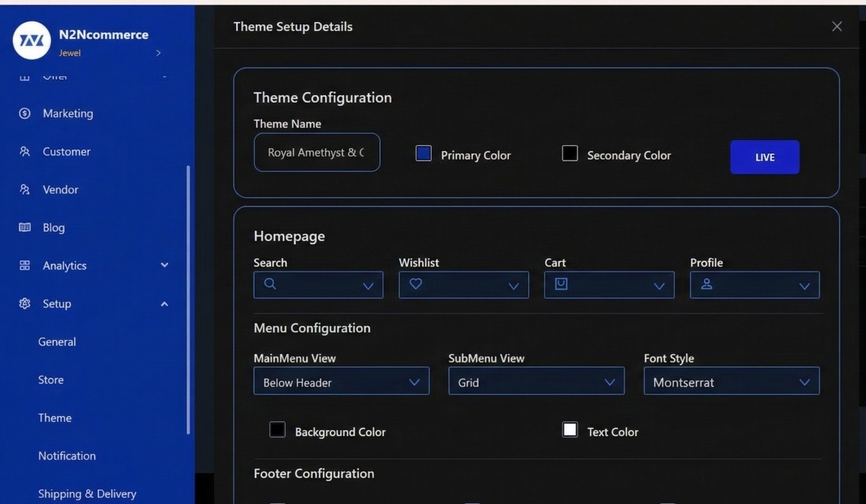Close the Theme Setup Details panel
This screenshot has width=866, height=504.
[837, 26]
